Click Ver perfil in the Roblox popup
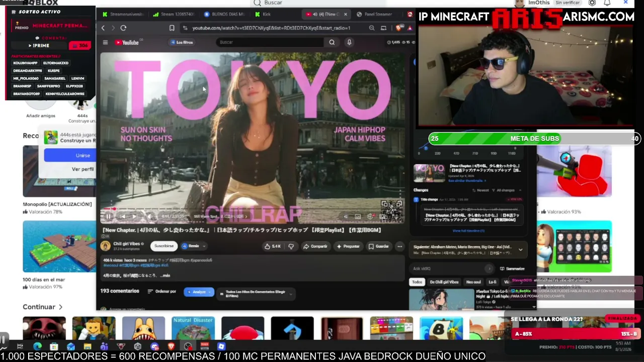 (x=83, y=169)
